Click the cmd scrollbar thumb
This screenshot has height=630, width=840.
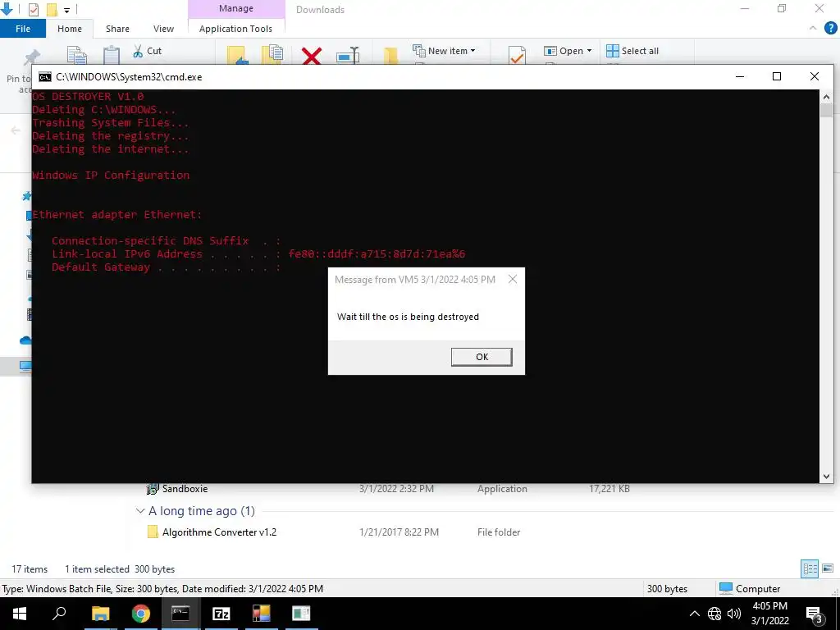pyautogui.click(x=826, y=111)
